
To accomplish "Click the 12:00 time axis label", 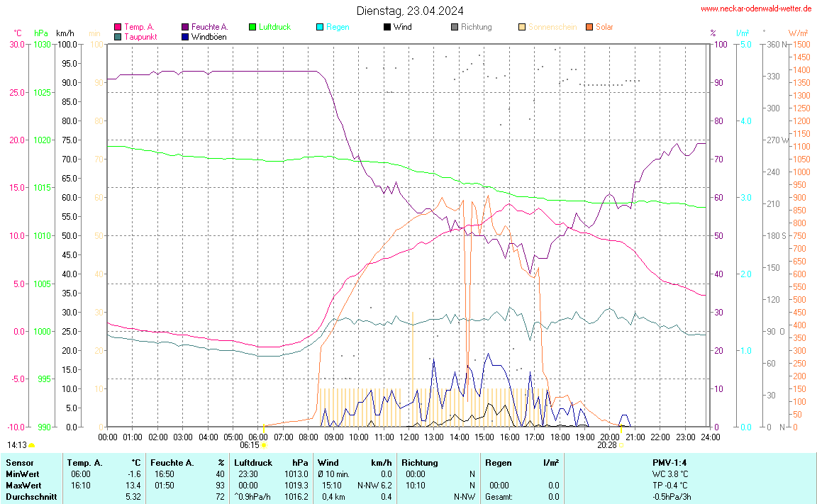I will tap(409, 437).
